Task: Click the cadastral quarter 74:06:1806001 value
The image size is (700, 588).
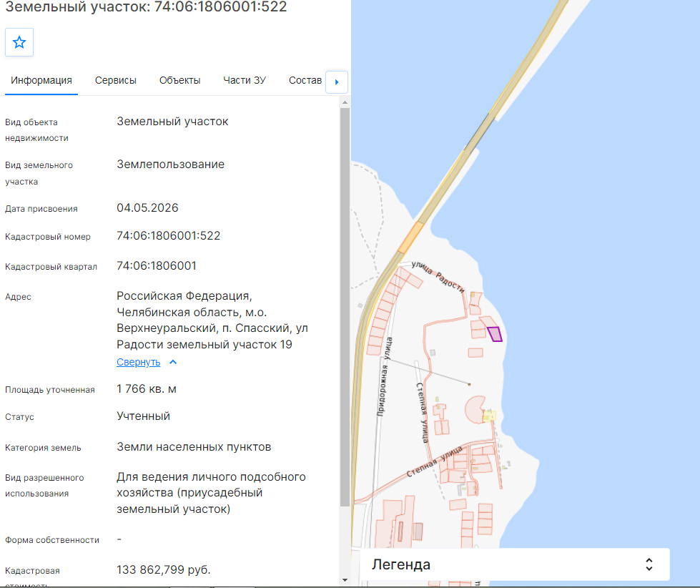Action: click(157, 265)
